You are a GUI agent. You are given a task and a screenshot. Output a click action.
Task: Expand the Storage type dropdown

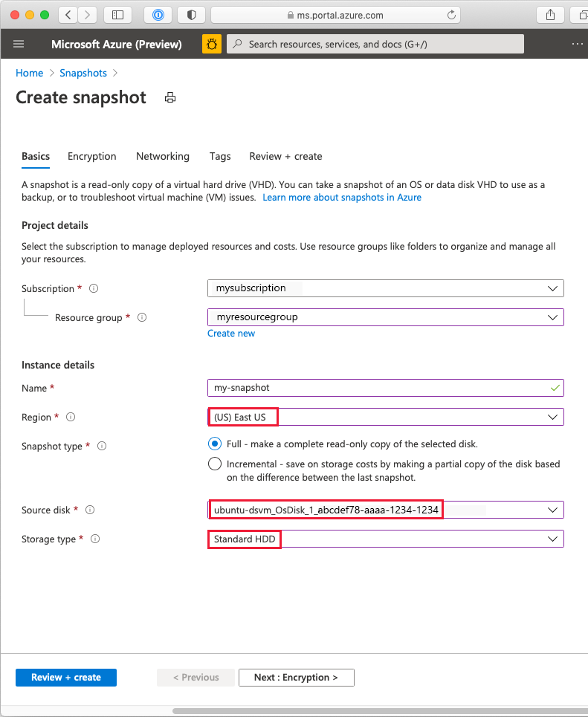coord(386,539)
